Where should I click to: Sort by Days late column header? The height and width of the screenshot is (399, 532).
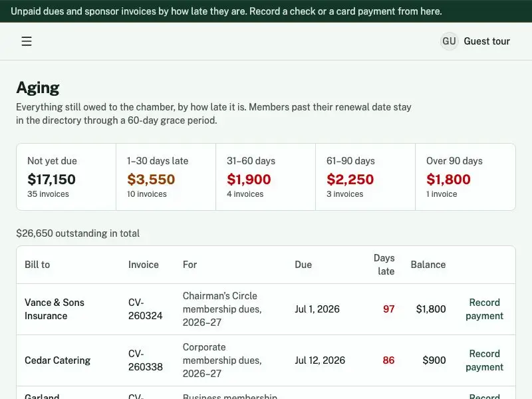pyautogui.click(x=384, y=265)
